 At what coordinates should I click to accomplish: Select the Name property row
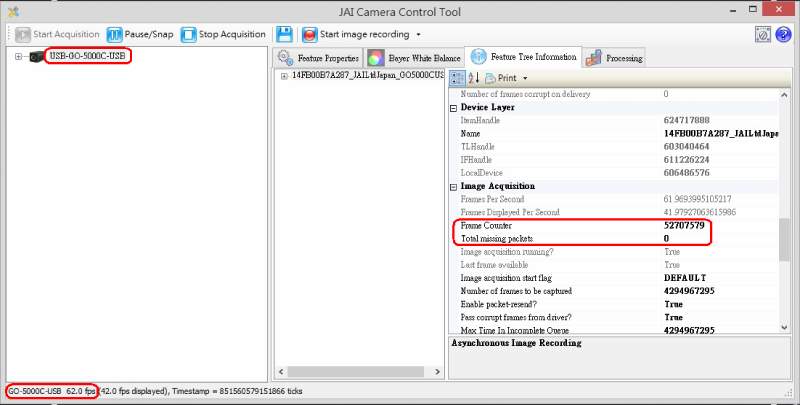click(619, 134)
